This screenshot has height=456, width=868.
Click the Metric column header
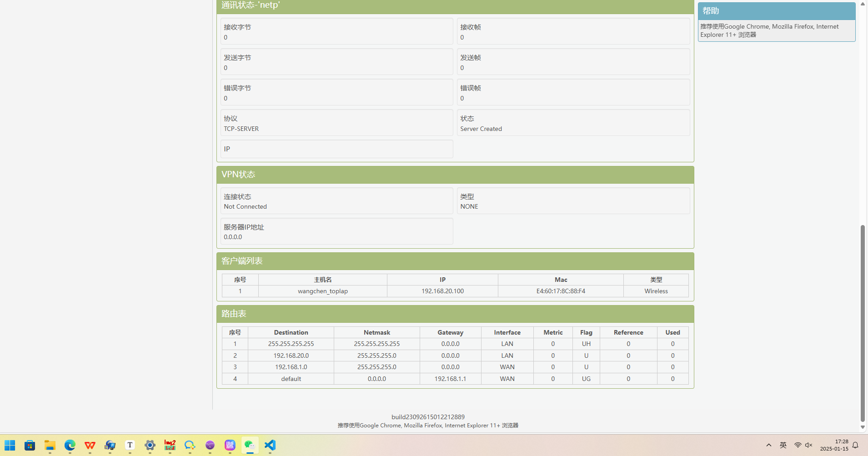(x=553, y=332)
